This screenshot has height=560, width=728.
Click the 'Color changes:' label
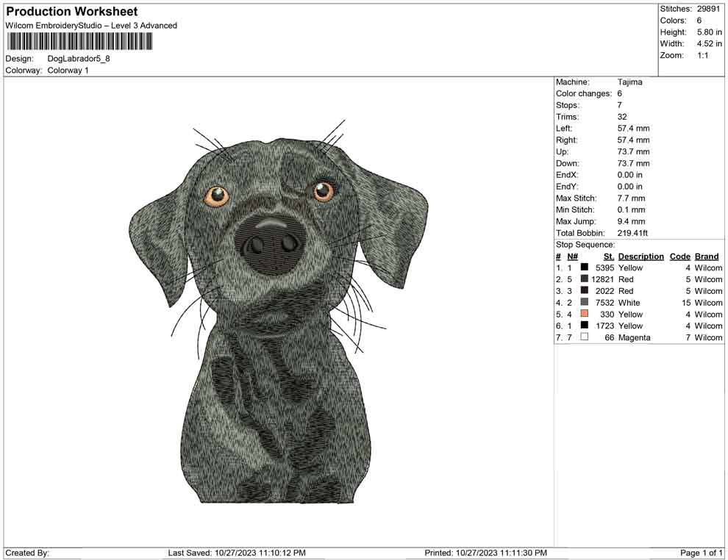[584, 94]
